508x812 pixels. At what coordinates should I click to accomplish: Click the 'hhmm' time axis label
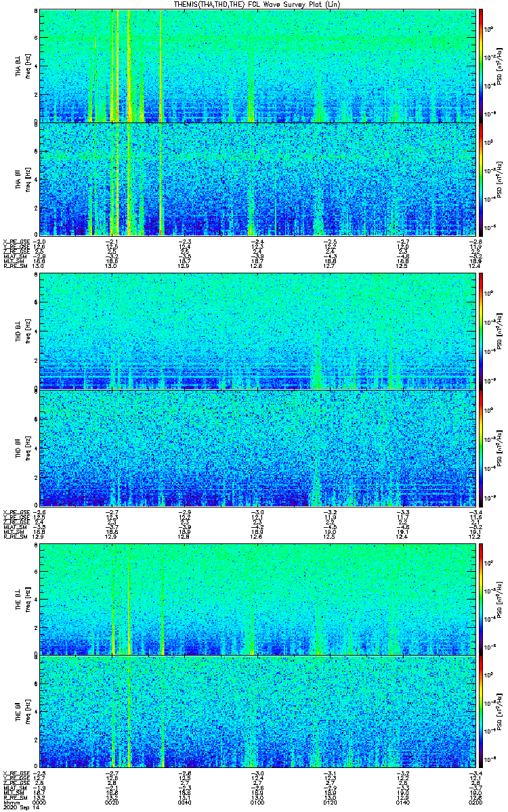(11, 803)
